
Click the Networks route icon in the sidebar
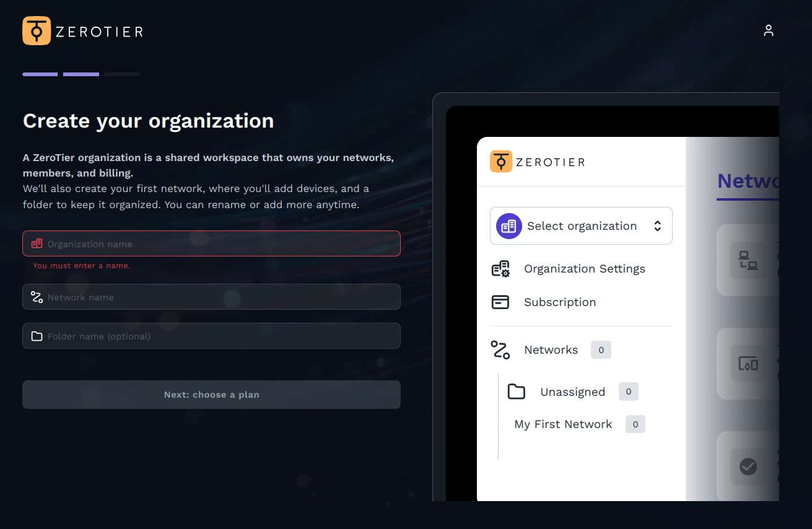click(x=500, y=350)
